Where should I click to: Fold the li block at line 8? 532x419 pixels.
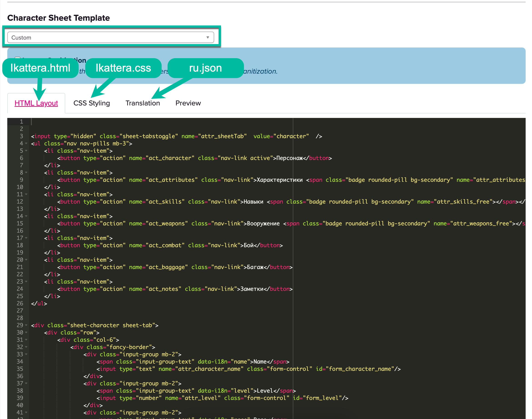(26, 172)
